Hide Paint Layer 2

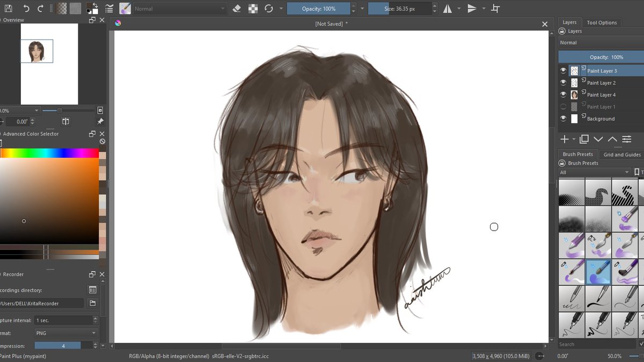click(x=563, y=83)
